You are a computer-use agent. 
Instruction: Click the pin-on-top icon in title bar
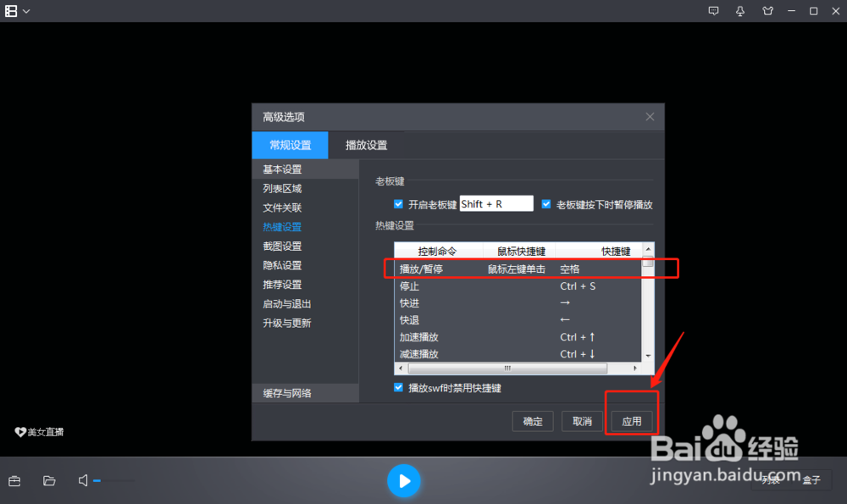click(x=740, y=11)
